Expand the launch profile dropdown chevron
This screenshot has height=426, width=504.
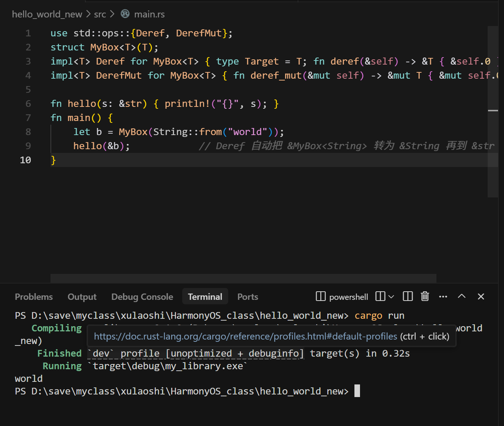coord(391,296)
